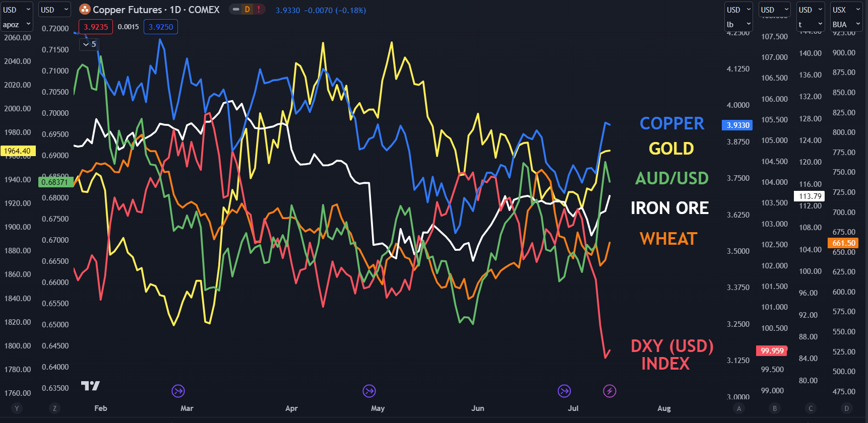
Task: Click the 4.0000 value on copper scale
Action: [738, 105]
